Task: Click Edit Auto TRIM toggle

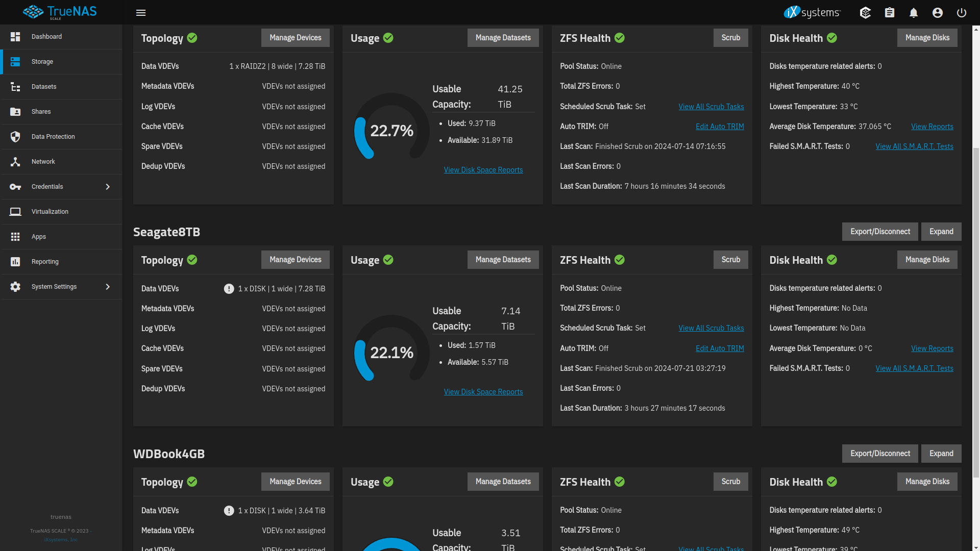Action: click(x=720, y=127)
